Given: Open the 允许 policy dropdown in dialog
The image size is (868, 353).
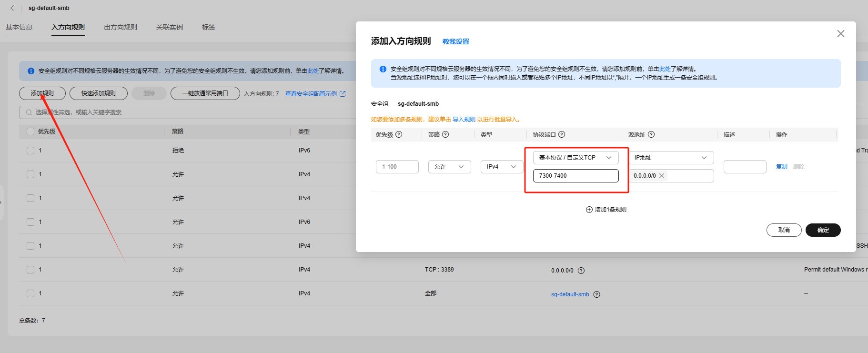Looking at the screenshot, I should [450, 167].
